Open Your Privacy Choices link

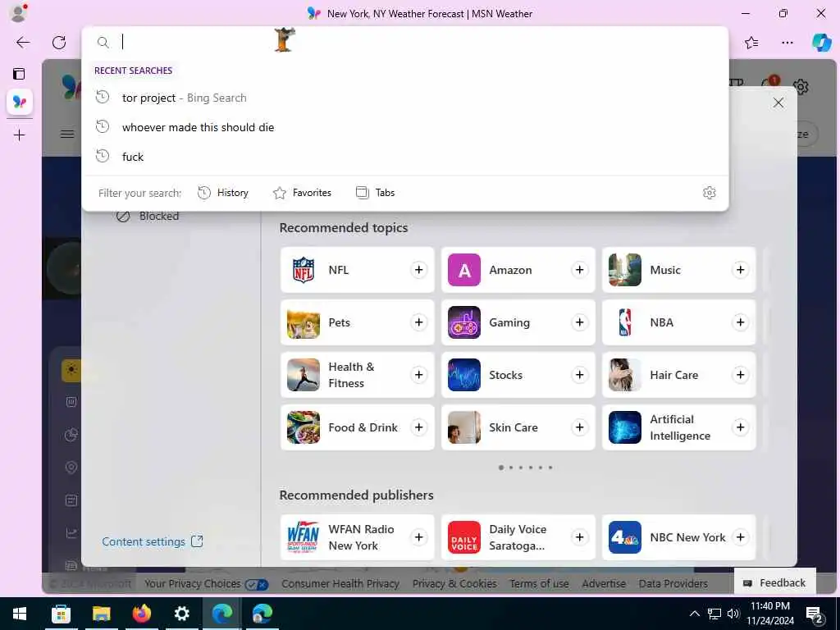pyautogui.click(x=206, y=584)
